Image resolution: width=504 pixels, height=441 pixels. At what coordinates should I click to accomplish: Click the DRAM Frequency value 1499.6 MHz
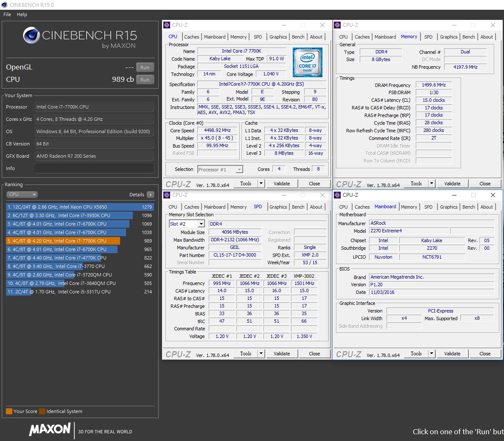coord(434,85)
